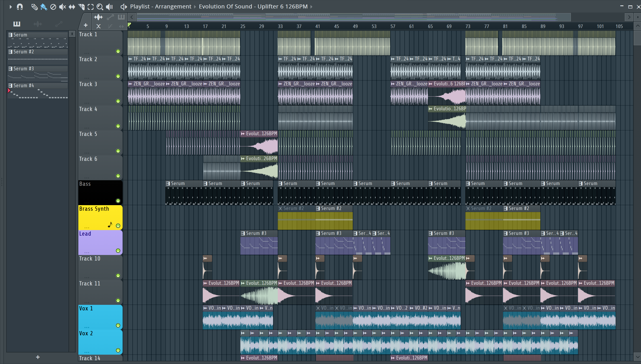Screen dimensions: 641x364
Task: Click the Evolutio..126BP uplifter clip on Track 4
Action: [447, 117]
